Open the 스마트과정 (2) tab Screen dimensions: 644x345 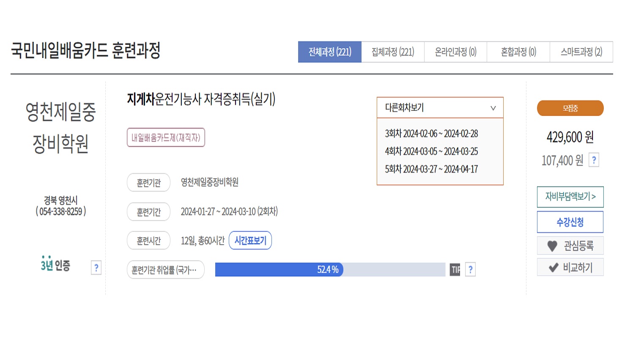[x=581, y=52]
